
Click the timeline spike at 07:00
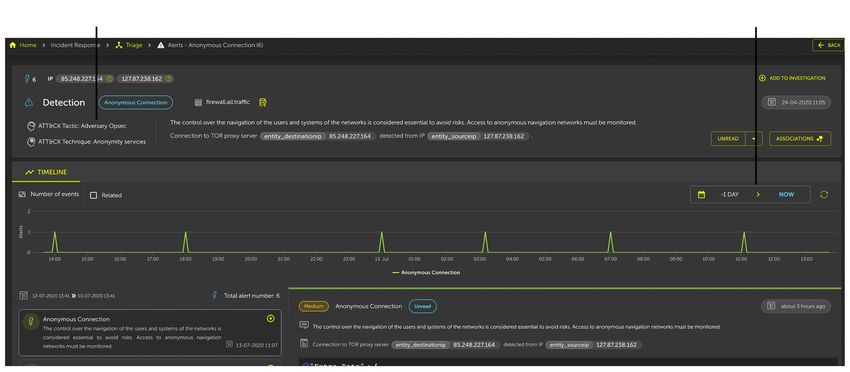click(x=610, y=242)
